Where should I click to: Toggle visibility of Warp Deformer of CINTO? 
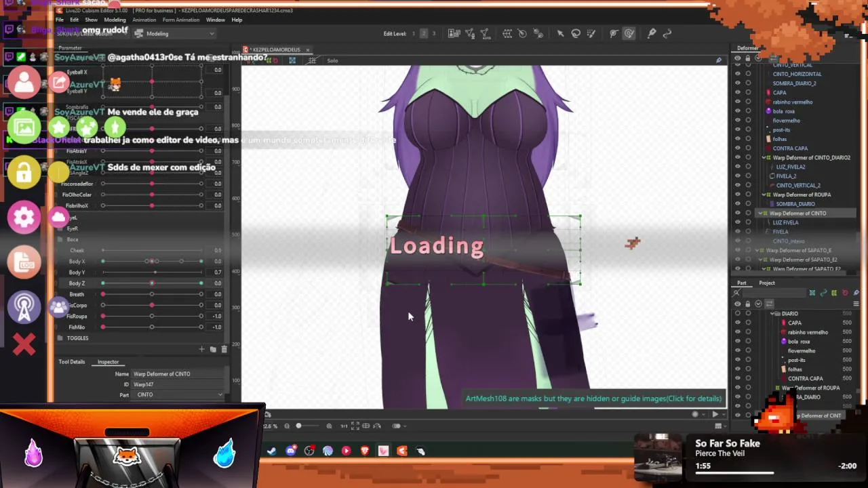[738, 213]
